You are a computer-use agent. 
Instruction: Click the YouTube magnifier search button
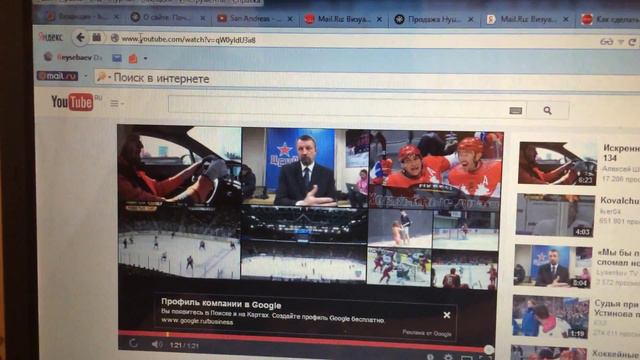pyautogui.click(x=548, y=111)
